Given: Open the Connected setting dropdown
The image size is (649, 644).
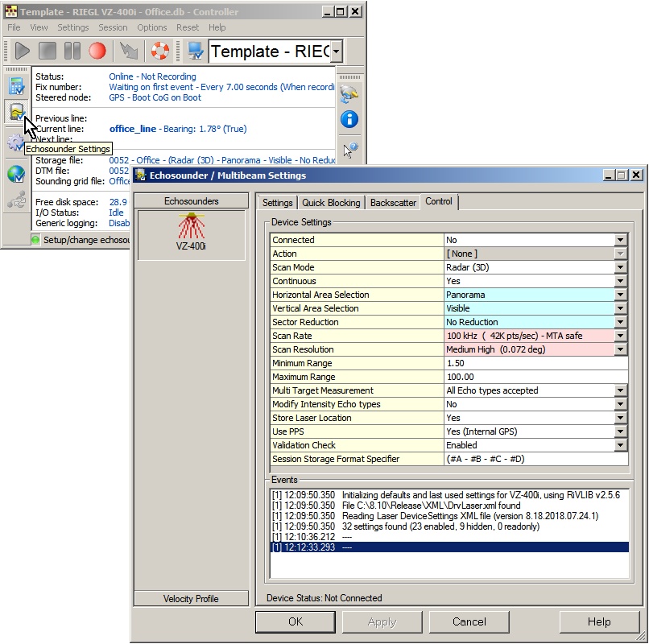Looking at the screenshot, I should [620, 240].
